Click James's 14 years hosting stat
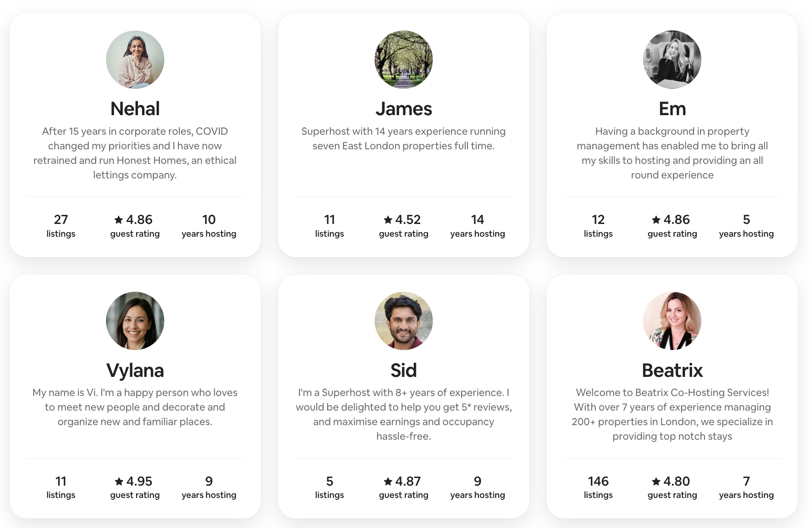This screenshot has width=812, height=528. 477,226
